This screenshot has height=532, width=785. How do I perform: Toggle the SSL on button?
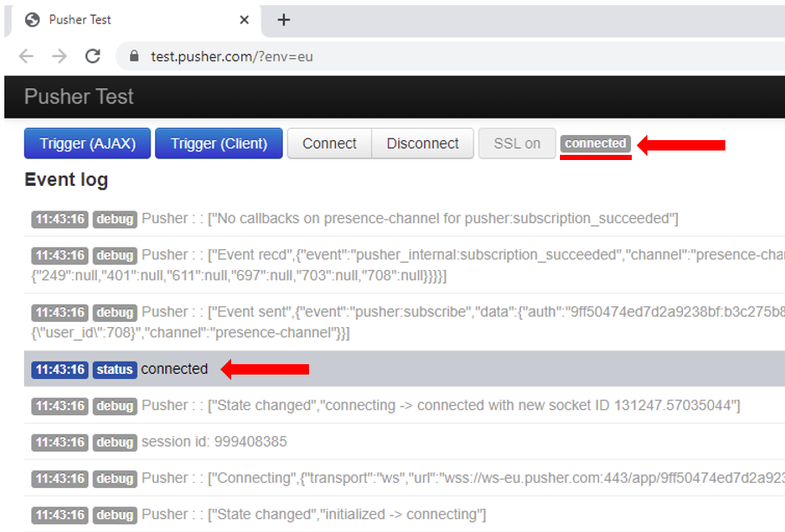click(x=518, y=144)
